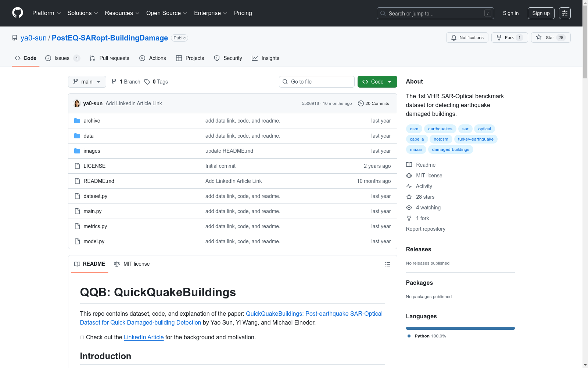The height and width of the screenshot is (368, 588).
Task: Open the LinkedIn Article link
Action: 144,337
